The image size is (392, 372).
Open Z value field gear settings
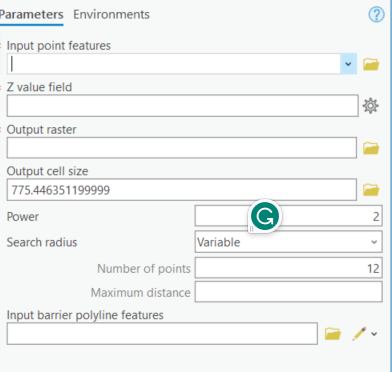coord(371,106)
